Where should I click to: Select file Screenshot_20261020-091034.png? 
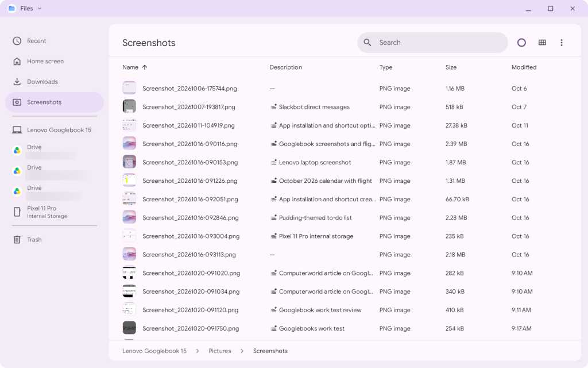[191, 292]
